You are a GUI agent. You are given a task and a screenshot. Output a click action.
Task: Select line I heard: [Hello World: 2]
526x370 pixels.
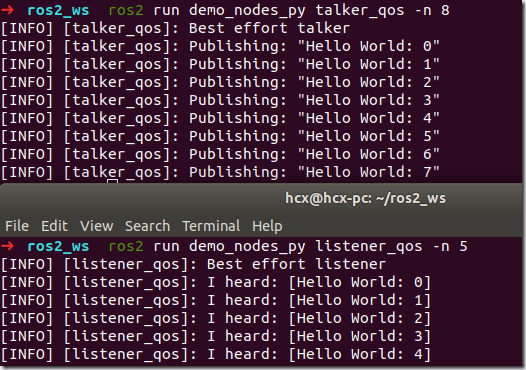coord(216,319)
